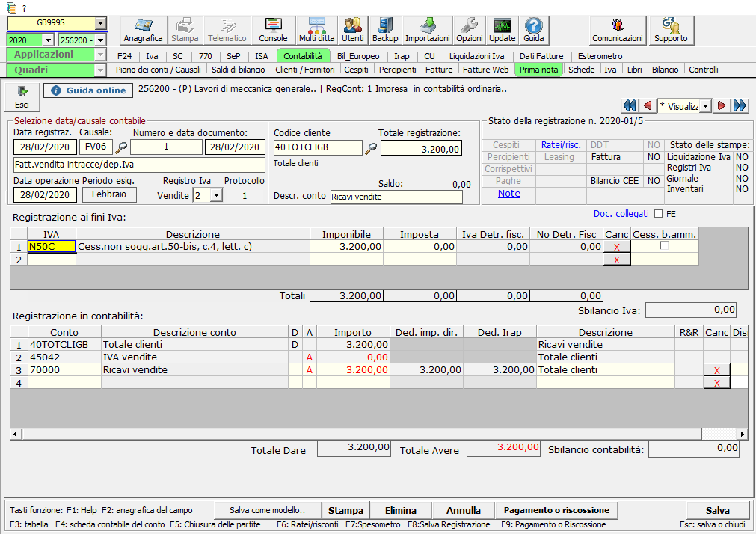Open the Fatture Web tab
The width and height of the screenshot is (756, 534).
[485, 70]
